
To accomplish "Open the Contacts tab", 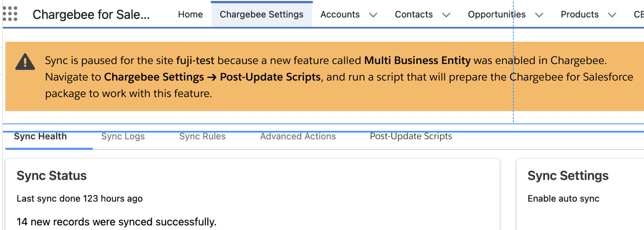I will tap(414, 14).
